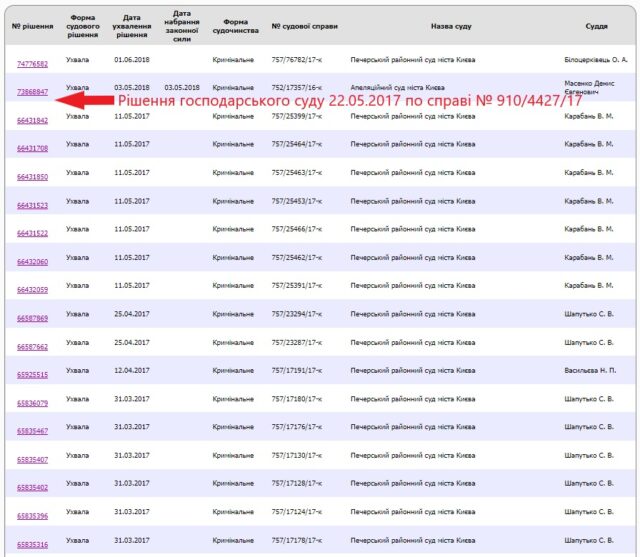Click decision link 66432059
The height and width of the screenshot is (557, 640).
point(32,290)
